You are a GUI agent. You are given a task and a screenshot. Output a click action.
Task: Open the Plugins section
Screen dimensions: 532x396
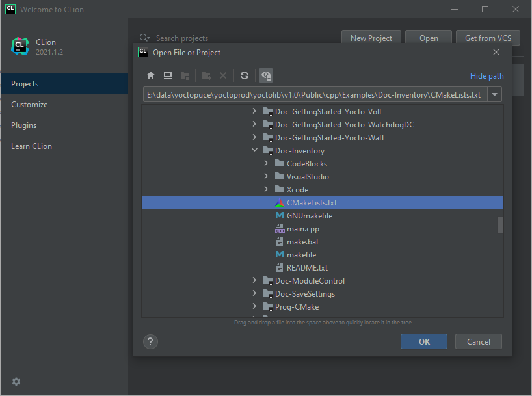[24, 125]
